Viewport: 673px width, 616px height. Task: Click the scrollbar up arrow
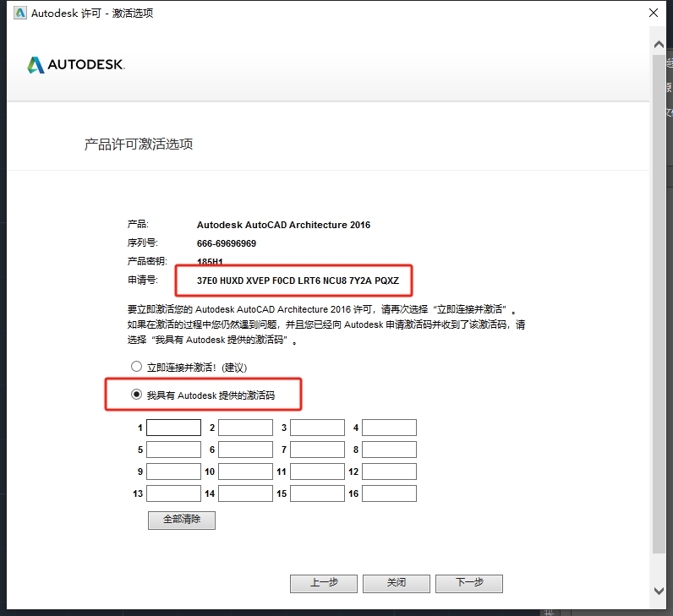pyautogui.click(x=659, y=44)
